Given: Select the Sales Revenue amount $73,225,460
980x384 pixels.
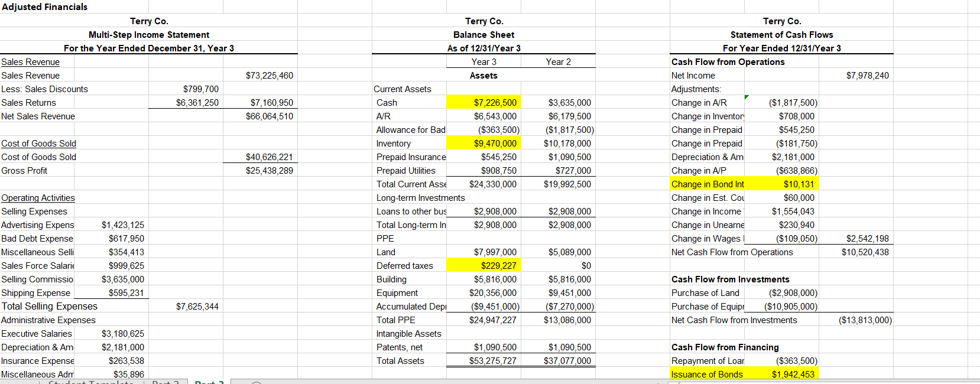Looking at the screenshot, I should tap(270, 76).
